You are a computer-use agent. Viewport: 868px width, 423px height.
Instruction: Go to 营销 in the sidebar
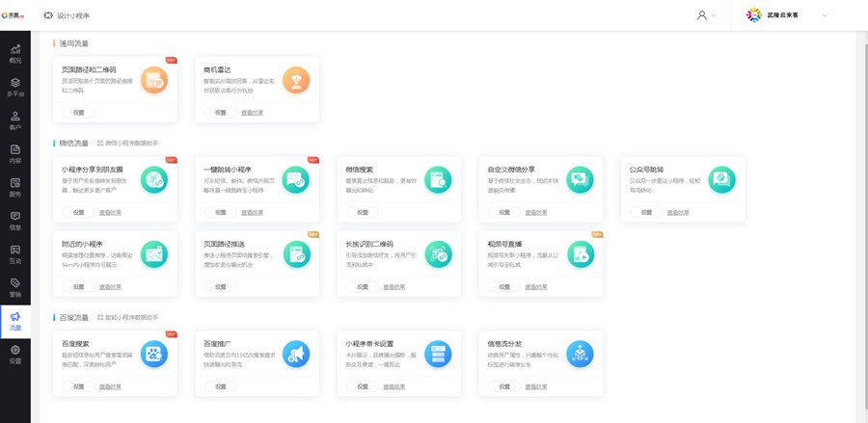coord(15,287)
